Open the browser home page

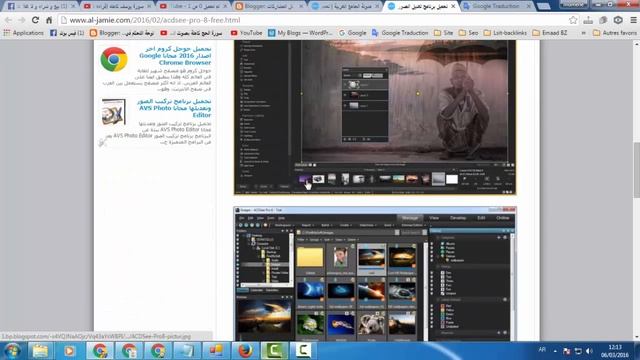pyautogui.click(x=49, y=20)
